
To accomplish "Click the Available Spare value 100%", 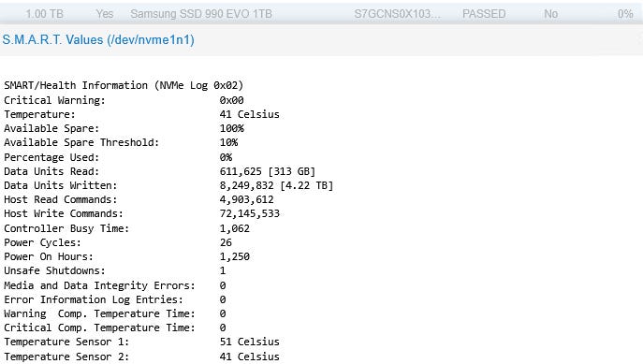I will point(232,128).
